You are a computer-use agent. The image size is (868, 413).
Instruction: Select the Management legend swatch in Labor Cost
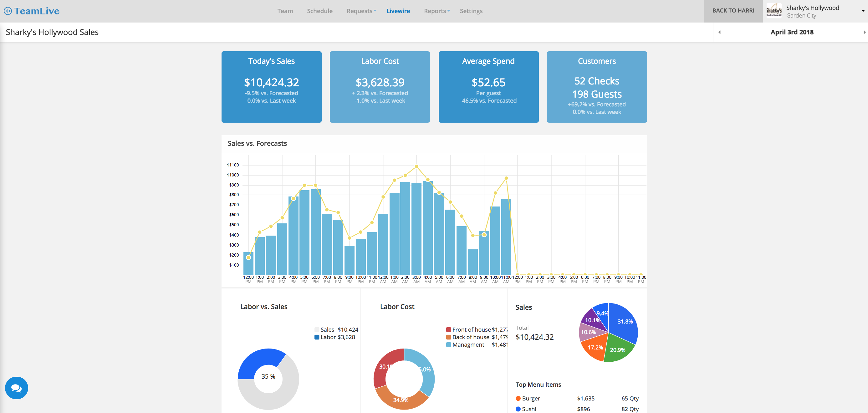448,344
